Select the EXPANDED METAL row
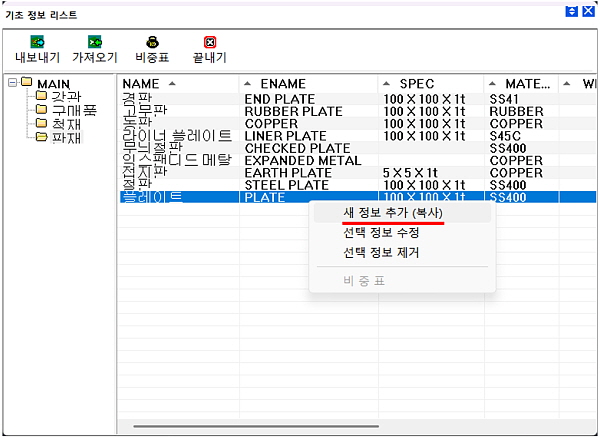600x438 pixels. pos(358,160)
